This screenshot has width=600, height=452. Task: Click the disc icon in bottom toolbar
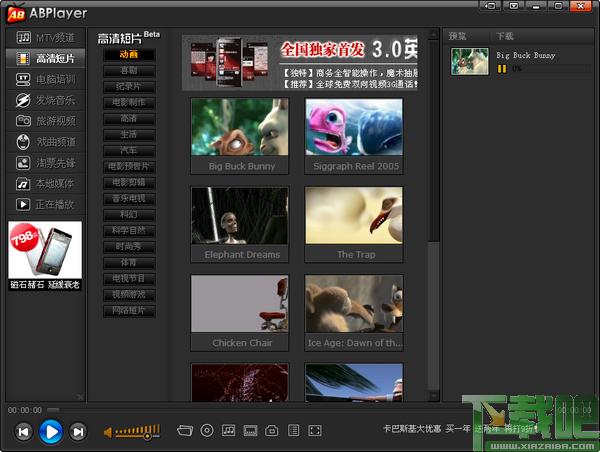pos(207,431)
